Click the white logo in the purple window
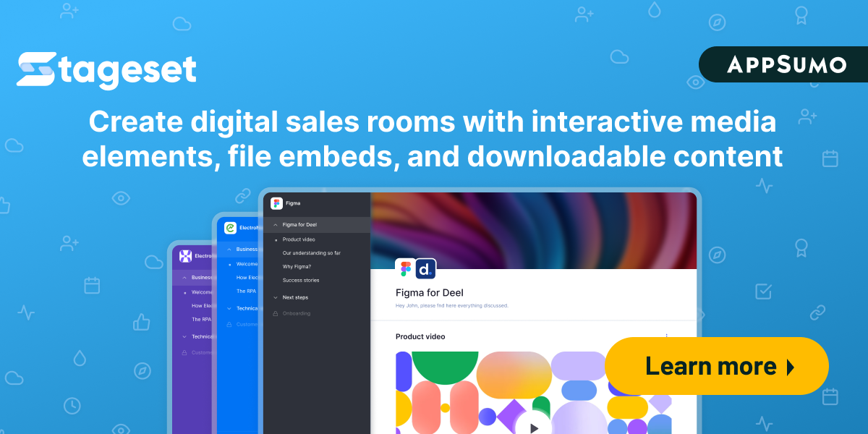 click(x=186, y=255)
